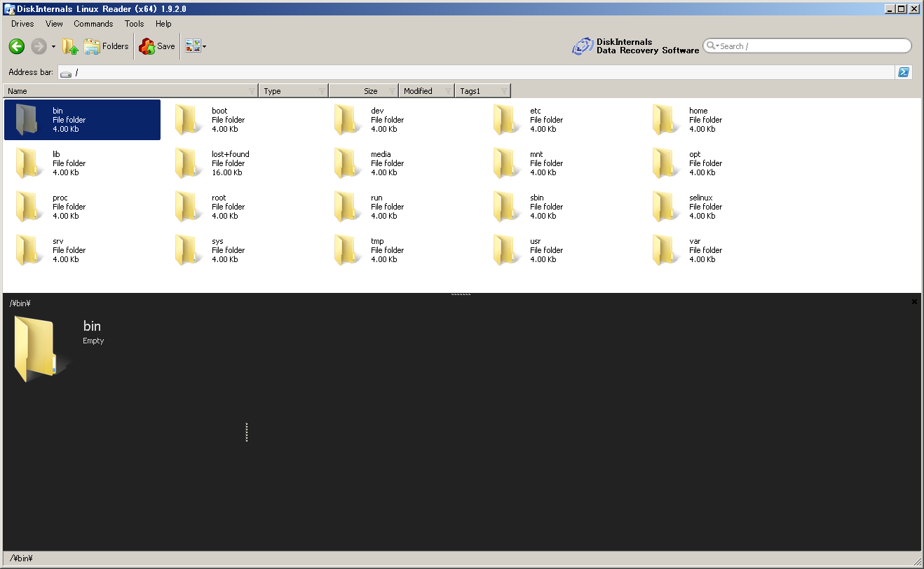Click the "Empty" label in preview pane

[93, 341]
